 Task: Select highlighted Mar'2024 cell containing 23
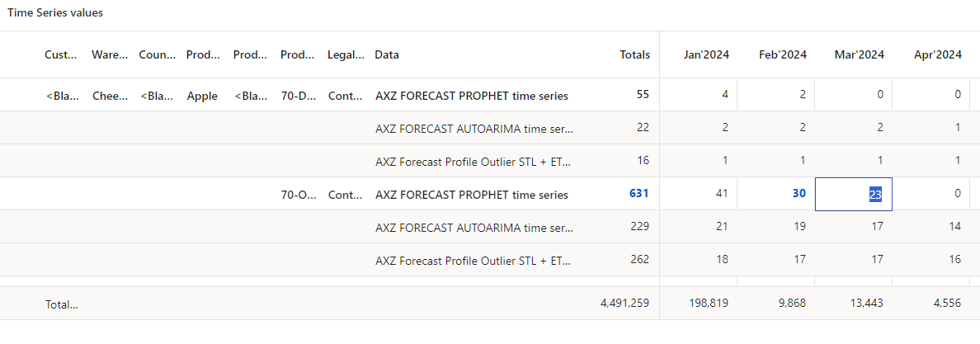[x=854, y=195]
